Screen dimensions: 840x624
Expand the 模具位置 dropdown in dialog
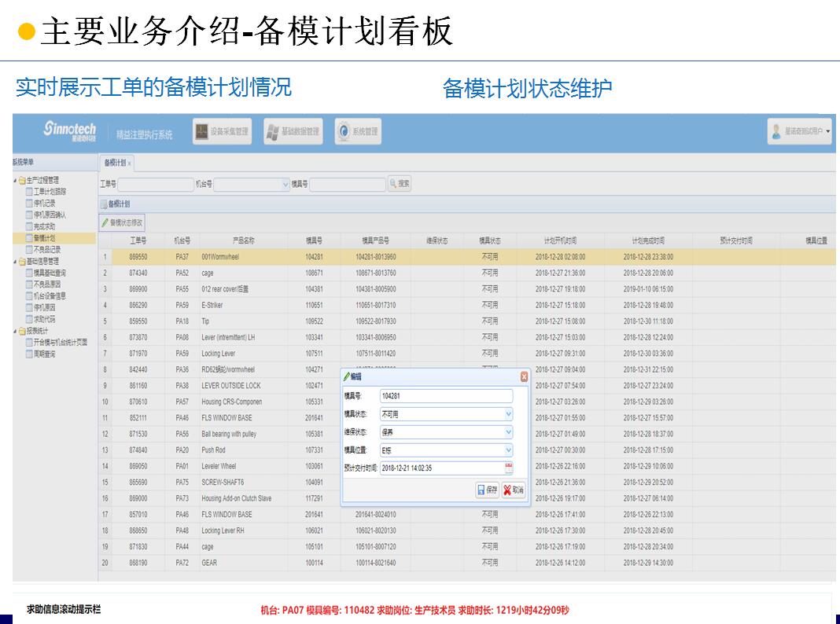click(508, 450)
